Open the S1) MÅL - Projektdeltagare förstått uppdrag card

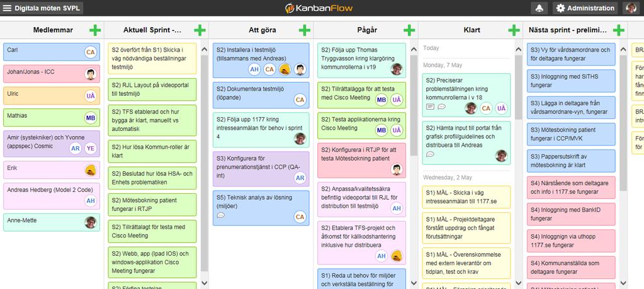point(466,228)
